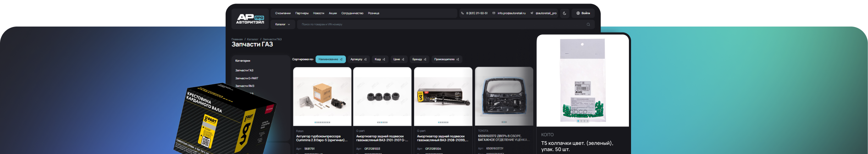Select the Запчасти G-PART category

tap(247, 78)
